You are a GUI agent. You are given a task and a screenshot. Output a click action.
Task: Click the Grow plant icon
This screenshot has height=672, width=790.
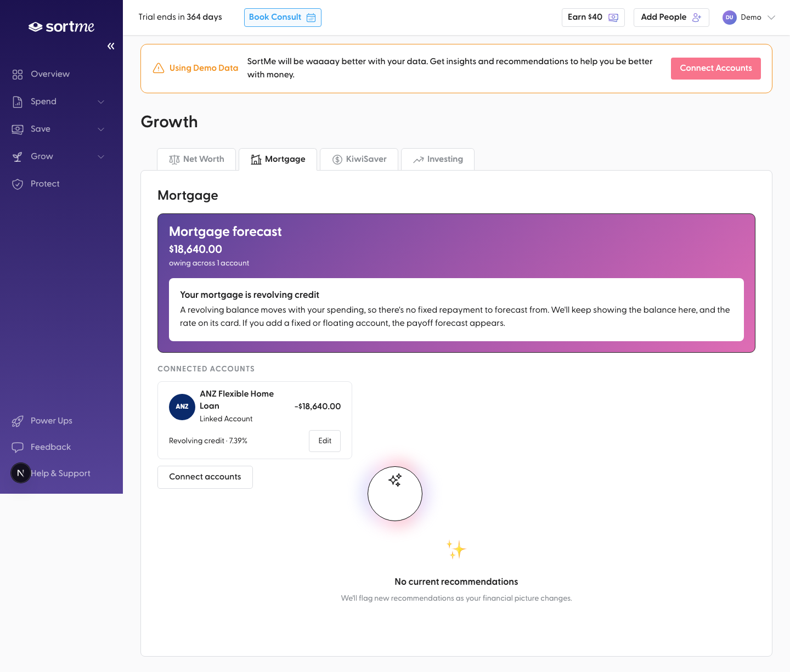(18, 156)
